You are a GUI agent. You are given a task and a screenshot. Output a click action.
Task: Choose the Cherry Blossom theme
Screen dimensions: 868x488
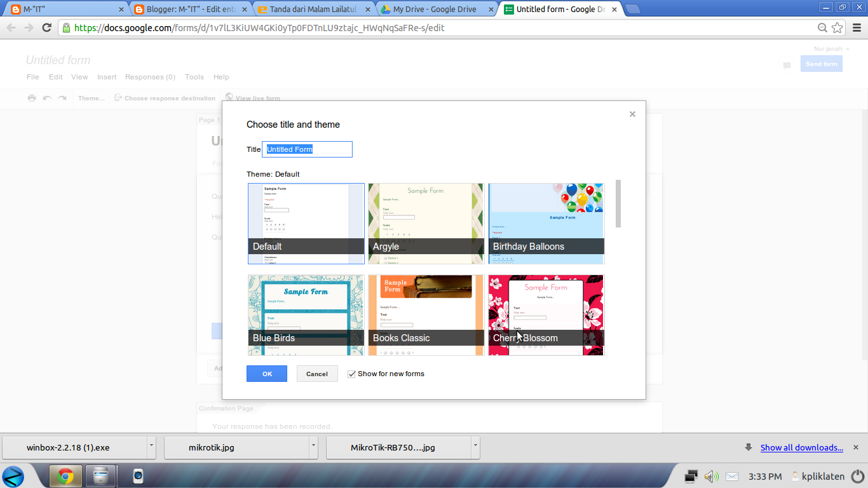click(x=546, y=315)
